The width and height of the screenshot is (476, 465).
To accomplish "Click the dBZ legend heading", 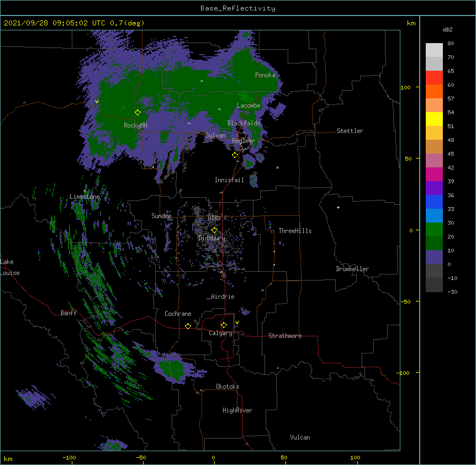I will coord(447,29).
